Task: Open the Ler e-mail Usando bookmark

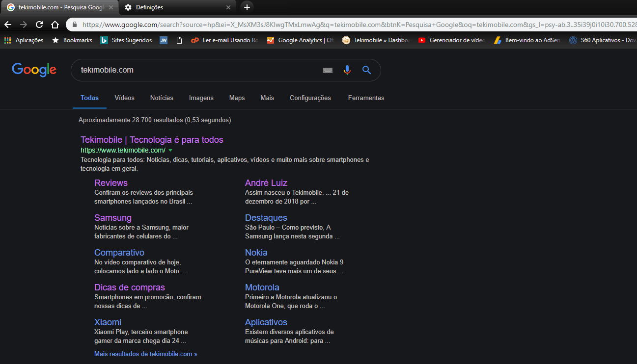Action: click(224, 40)
